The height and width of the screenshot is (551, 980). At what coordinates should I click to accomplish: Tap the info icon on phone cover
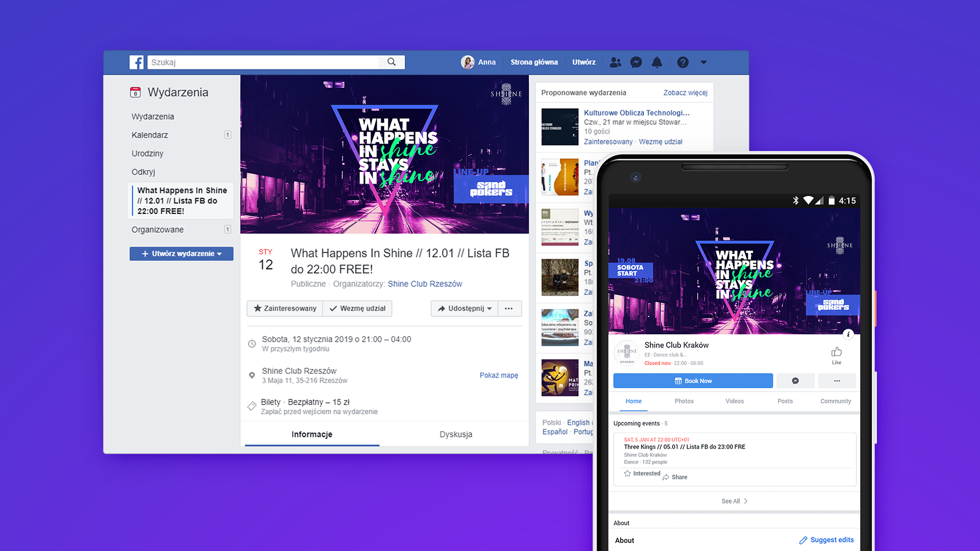click(x=848, y=334)
